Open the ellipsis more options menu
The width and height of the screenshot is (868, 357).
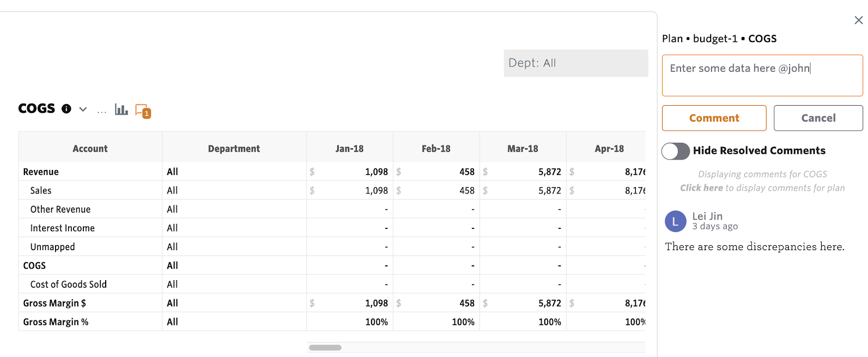[x=102, y=111]
